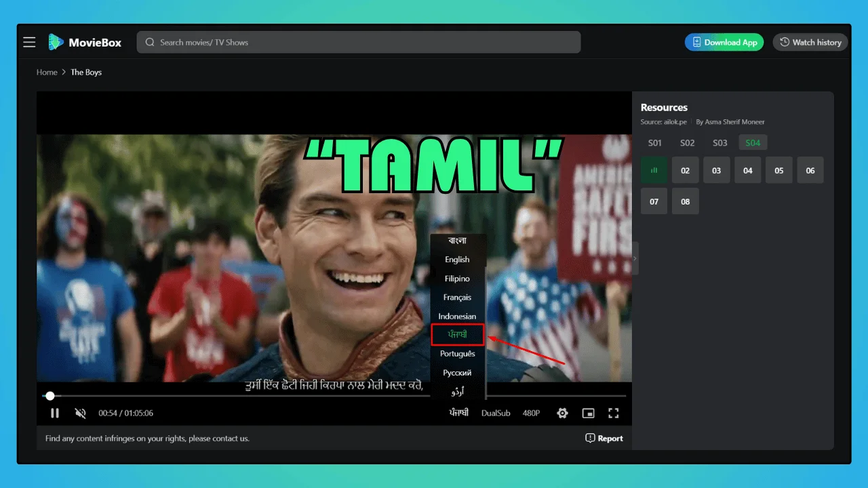Switch to season S02
The image size is (868, 488).
(688, 143)
